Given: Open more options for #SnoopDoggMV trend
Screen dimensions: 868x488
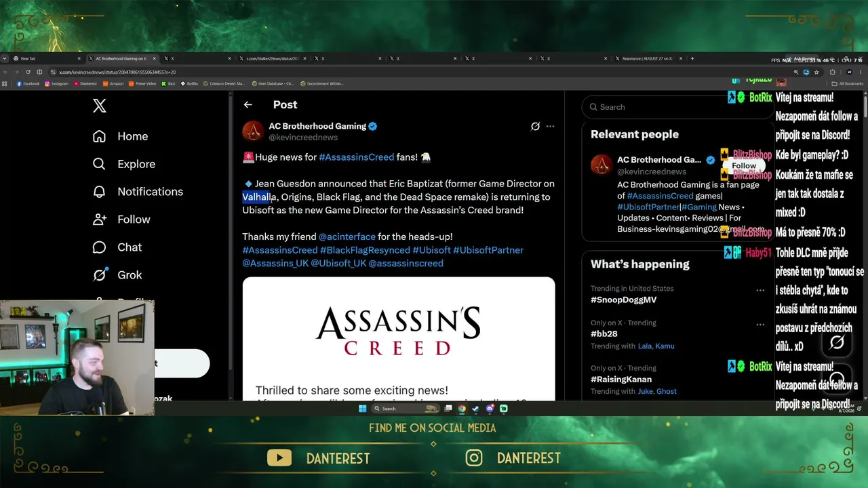Looking at the screenshot, I should 760,290.
